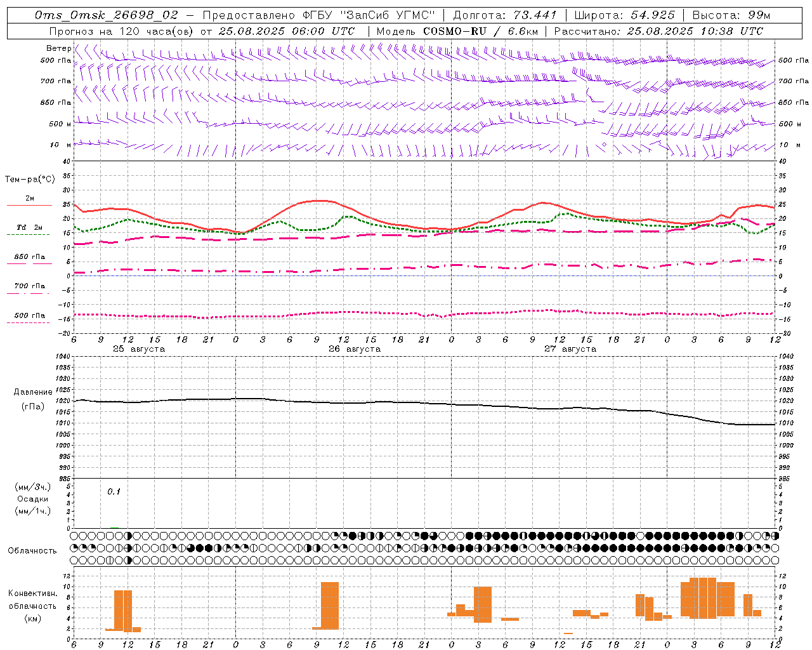Click the 0.1 precipitation value
Screen dimensions: 812x650
click(x=114, y=491)
